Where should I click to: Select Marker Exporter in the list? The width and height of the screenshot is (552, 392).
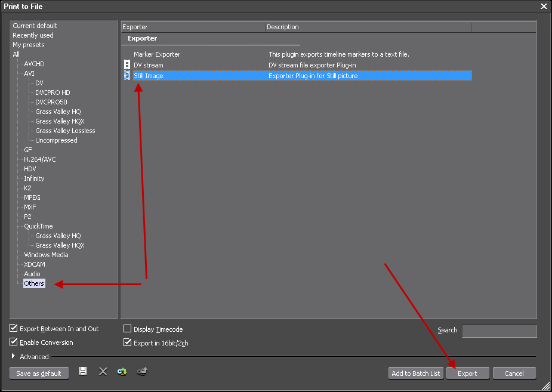pos(156,54)
